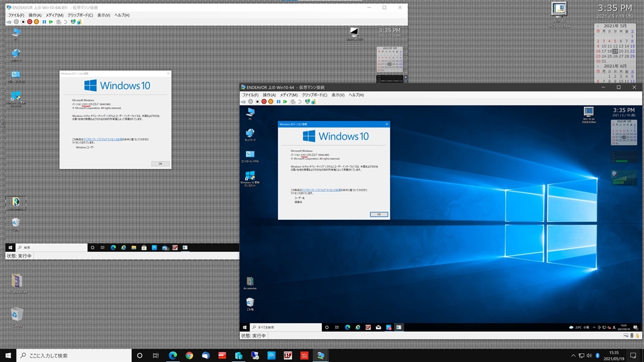The width and height of the screenshot is (644, 362).
Task: Click Revert icon in Win10-64 toolbar
Action: (x=300, y=102)
